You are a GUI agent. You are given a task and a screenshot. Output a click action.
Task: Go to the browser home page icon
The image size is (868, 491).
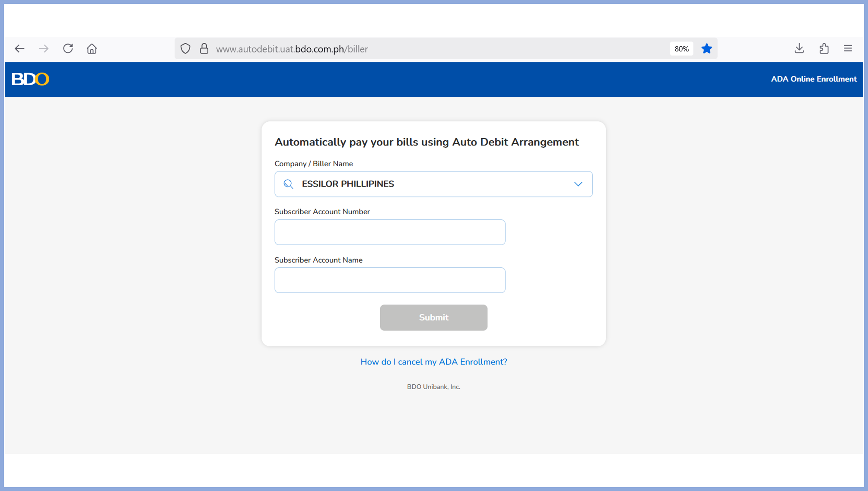click(92, 49)
